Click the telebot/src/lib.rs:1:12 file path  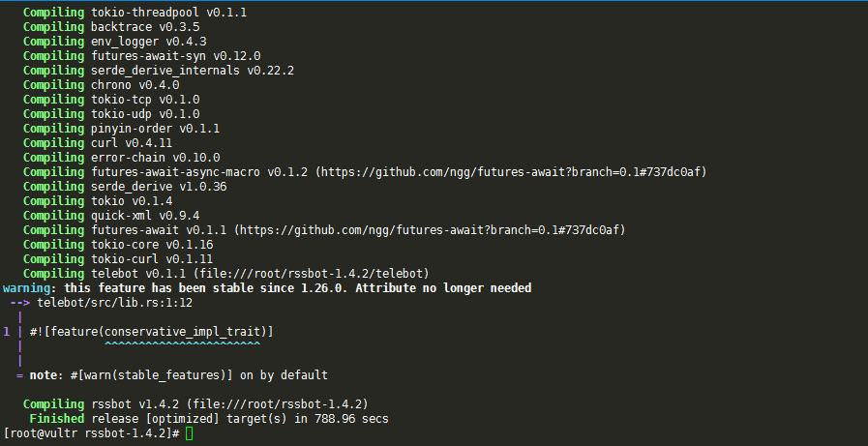click(114, 303)
